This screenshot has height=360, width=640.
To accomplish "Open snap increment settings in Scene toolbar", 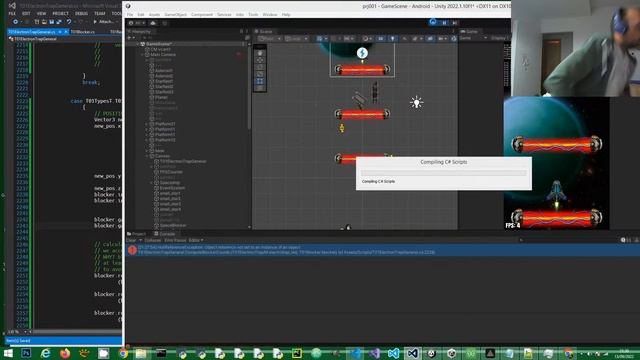I will pyautogui.click(x=348, y=38).
